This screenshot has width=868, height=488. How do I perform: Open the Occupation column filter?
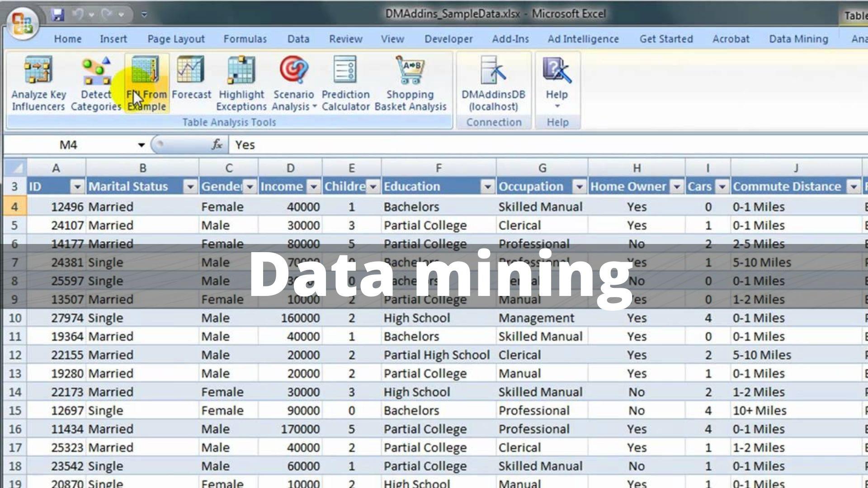580,186
